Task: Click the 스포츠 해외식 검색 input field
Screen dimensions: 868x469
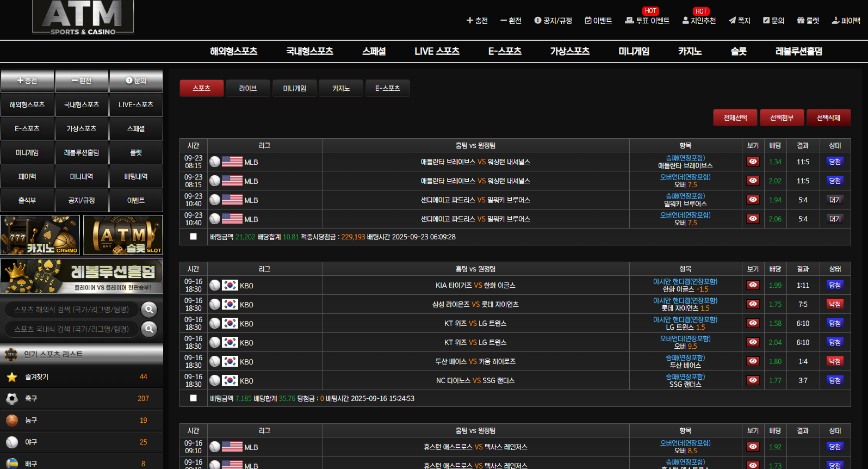Action: [72, 310]
